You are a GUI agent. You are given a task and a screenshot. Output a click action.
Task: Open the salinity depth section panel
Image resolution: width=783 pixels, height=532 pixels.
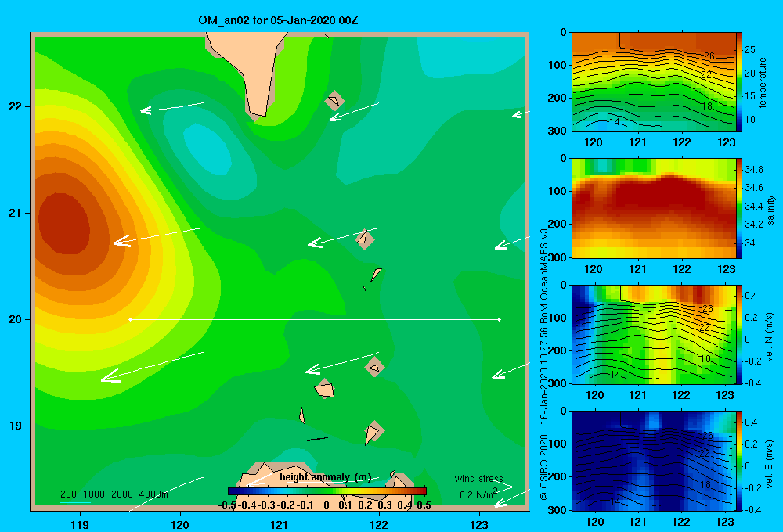(654, 208)
